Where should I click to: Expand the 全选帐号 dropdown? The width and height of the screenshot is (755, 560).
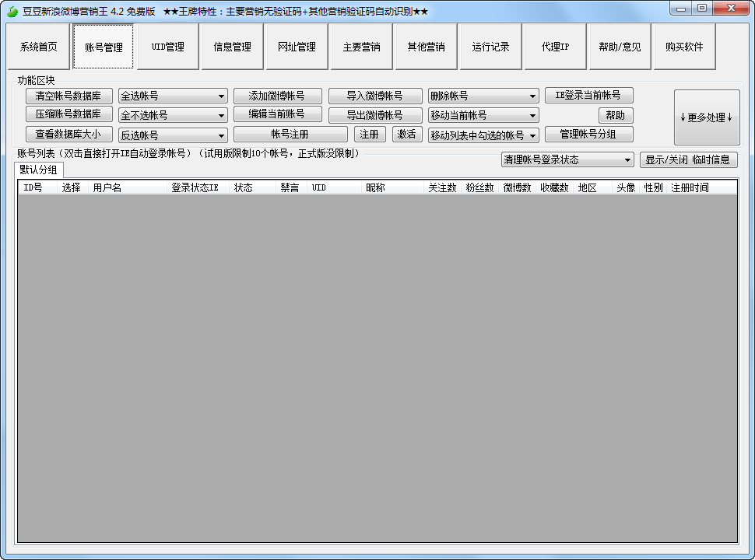(173, 96)
